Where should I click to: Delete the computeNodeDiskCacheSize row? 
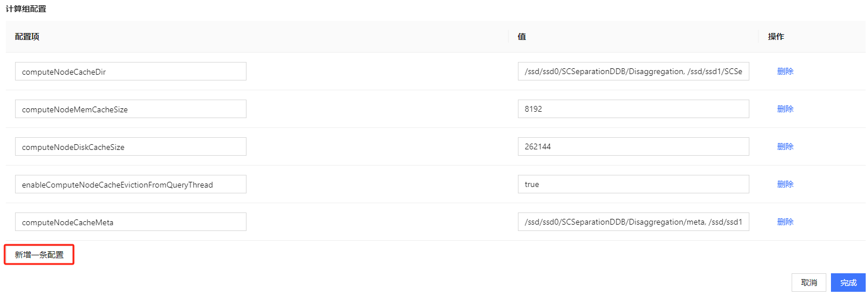[785, 146]
